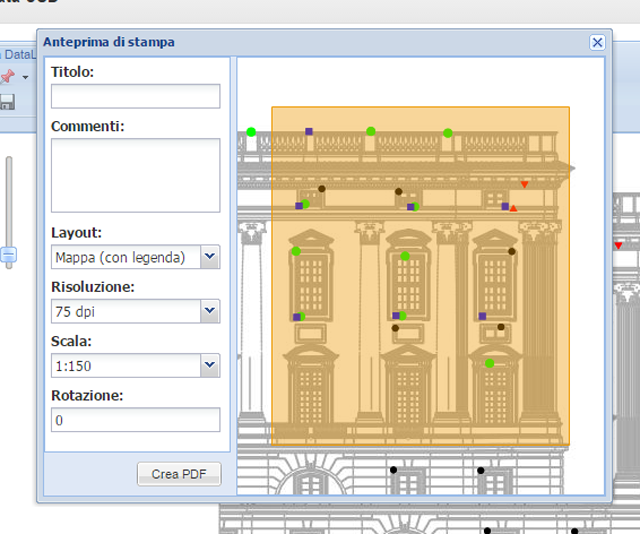This screenshot has height=534, width=640.
Task: Click the dark brown marker beside the upper-right window
Action: pyautogui.click(x=512, y=252)
